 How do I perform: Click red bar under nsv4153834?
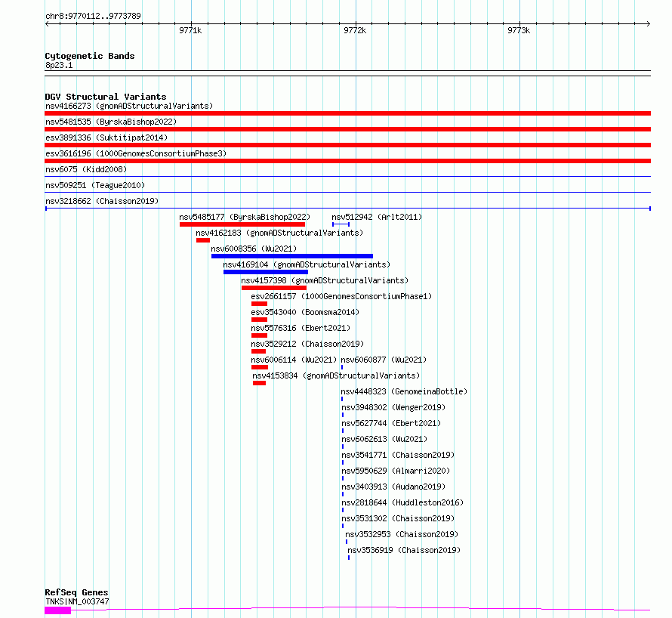(x=259, y=383)
